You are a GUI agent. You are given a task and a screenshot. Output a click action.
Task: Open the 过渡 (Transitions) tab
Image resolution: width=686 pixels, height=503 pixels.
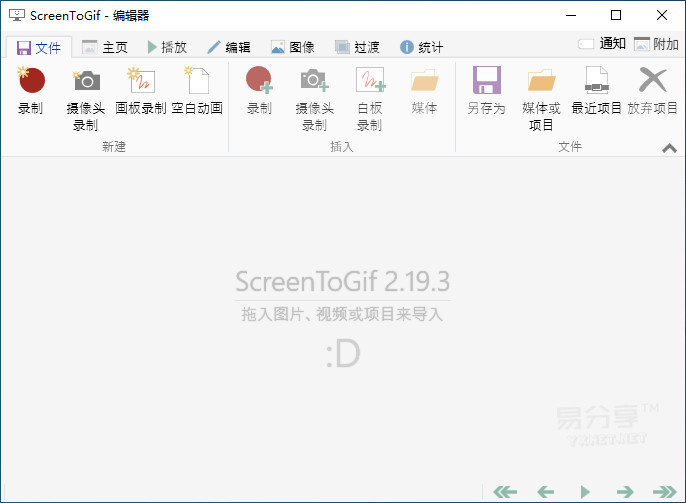pos(357,47)
